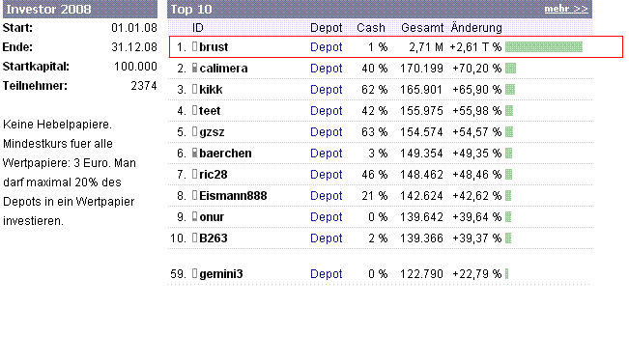This screenshot has width=629, height=364.
Task: Click the status icon beside B263
Action: point(194,238)
